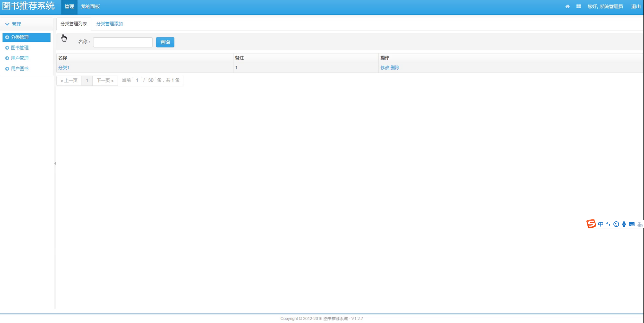Click page size field showing 30
The width and height of the screenshot is (644, 323).
tap(151, 80)
